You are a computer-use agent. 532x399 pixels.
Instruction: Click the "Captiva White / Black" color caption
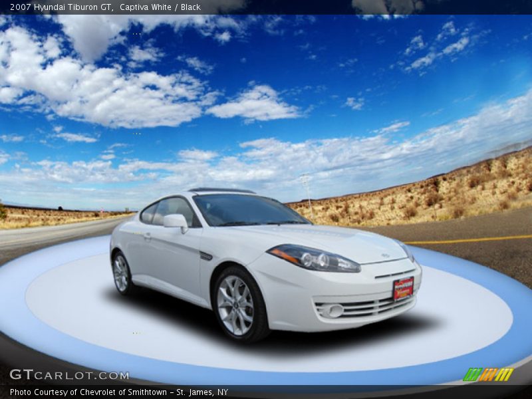click(160, 7)
